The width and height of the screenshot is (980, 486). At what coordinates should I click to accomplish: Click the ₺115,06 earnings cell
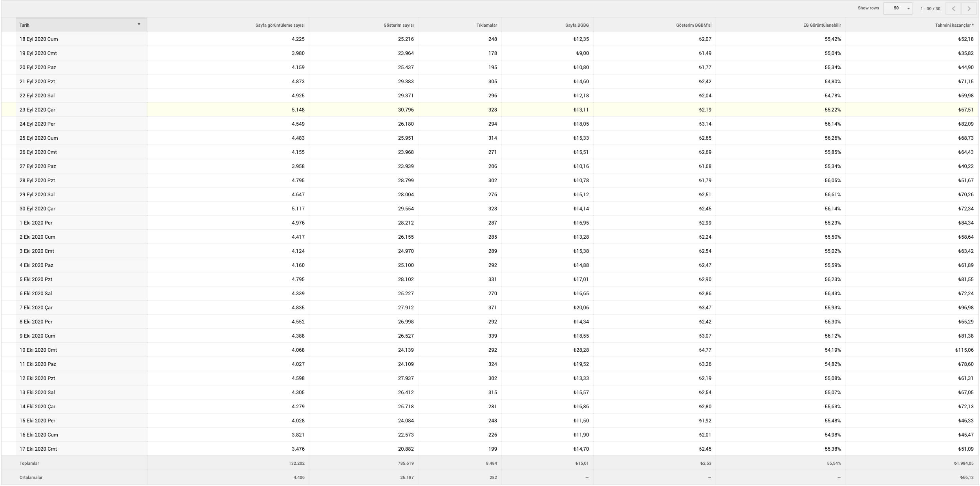964,350
